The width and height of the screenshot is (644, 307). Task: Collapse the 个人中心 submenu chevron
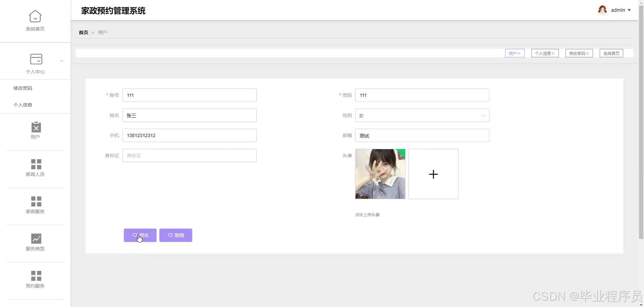click(x=62, y=61)
